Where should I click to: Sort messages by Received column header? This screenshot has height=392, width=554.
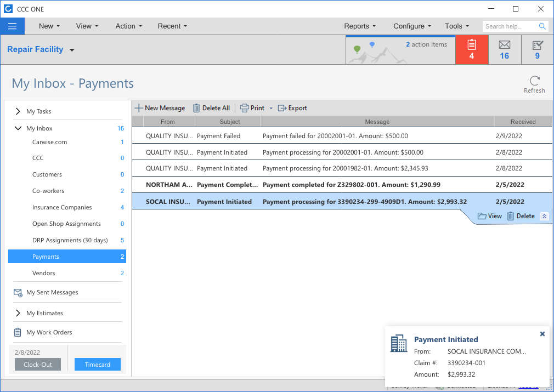(x=523, y=122)
